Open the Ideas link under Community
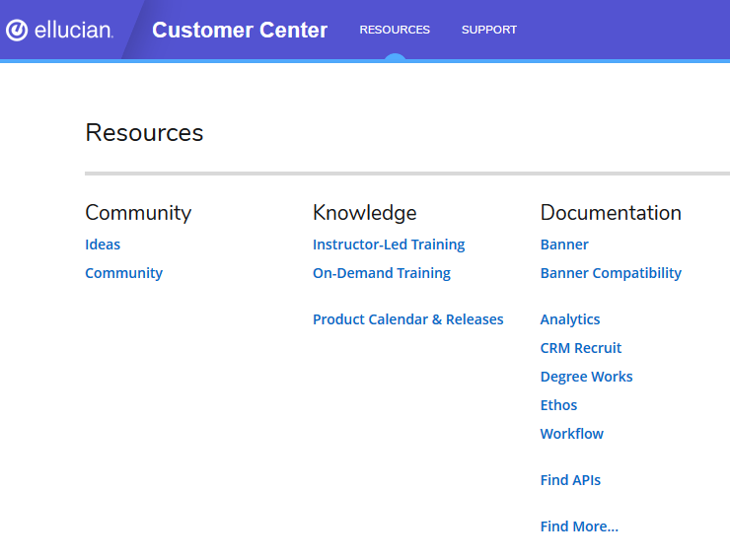730x560 pixels. (103, 245)
